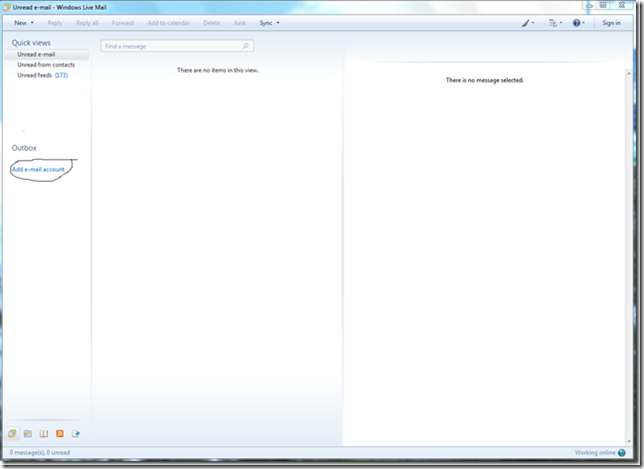
Task: Open the paintbrush dropdown arrow
Action: point(533,23)
